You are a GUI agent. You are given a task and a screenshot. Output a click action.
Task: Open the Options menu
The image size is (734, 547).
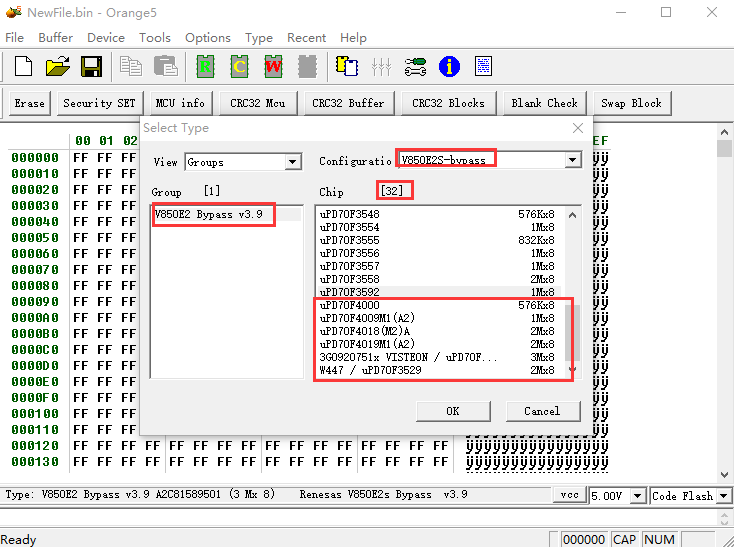tap(208, 37)
